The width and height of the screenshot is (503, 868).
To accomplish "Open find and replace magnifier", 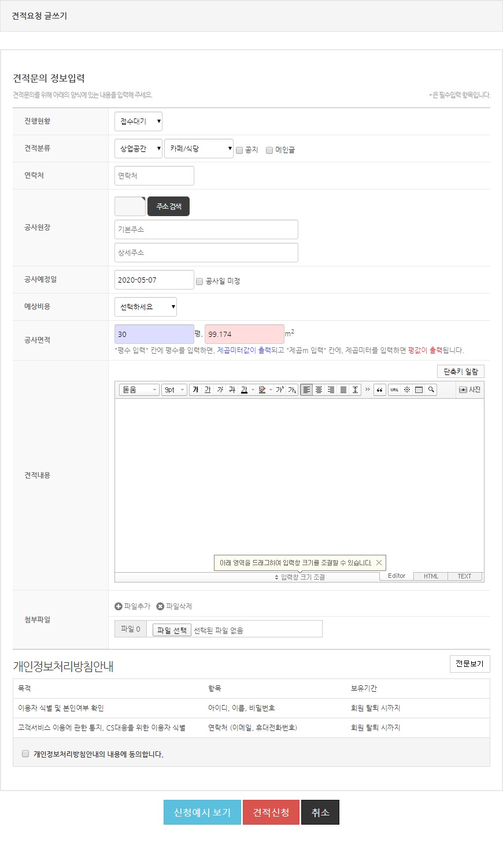I will pyautogui.click(x=431, y=390).
